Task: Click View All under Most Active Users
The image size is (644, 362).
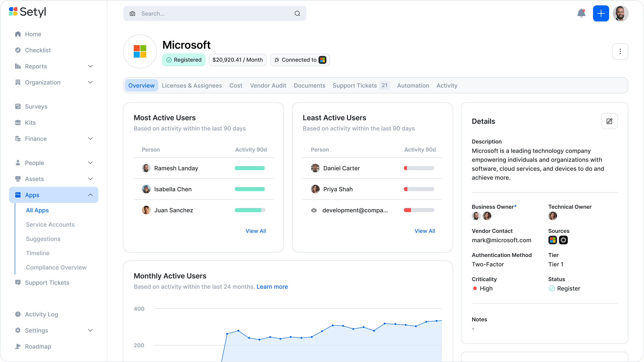Action: click(256, 231)
